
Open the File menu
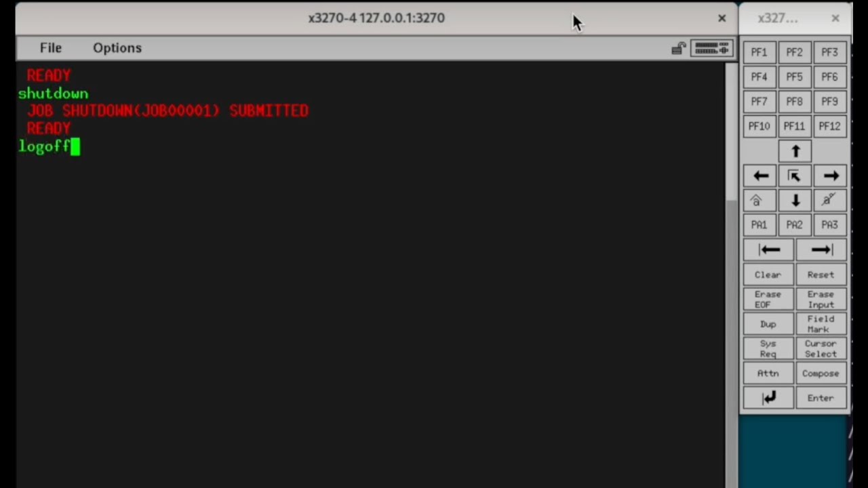coord(51,48)
